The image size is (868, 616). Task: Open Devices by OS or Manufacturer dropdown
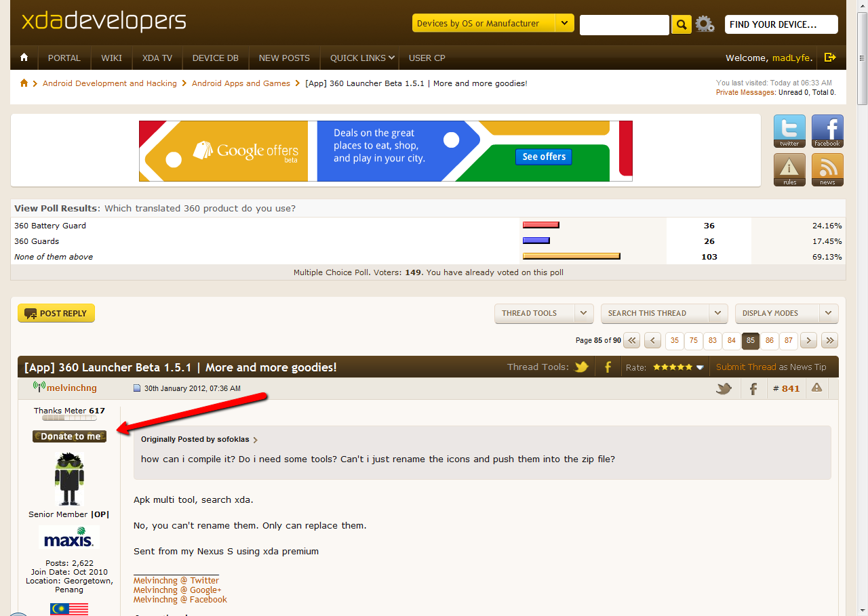click(493, 23)
